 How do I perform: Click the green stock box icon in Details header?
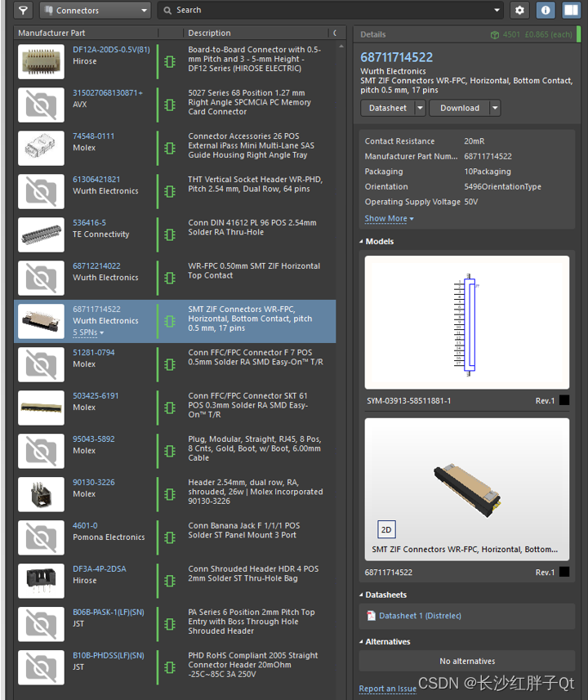[495, 34]
